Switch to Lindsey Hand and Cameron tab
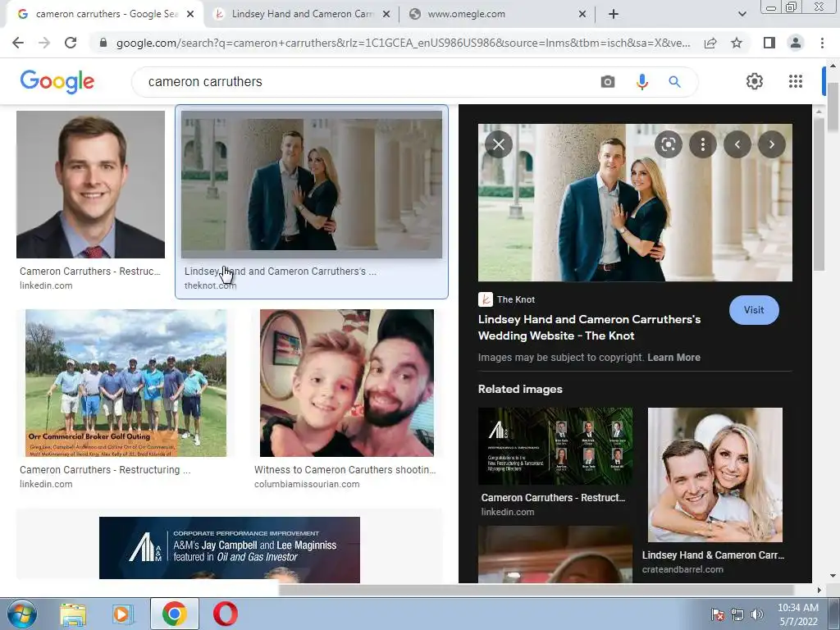Screen dimensions: 840x630 click(x=302, y=15)
